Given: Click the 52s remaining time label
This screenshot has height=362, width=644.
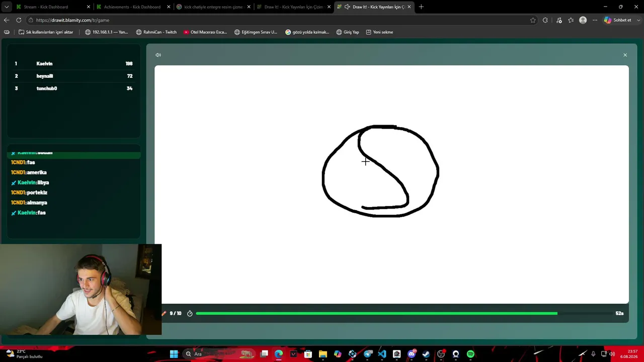Looking at the screenshot, I should coord(619,313).
